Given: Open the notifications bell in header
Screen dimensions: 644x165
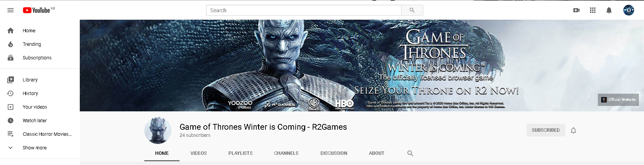Looking at the screenshot, I should tap(609, 10).
